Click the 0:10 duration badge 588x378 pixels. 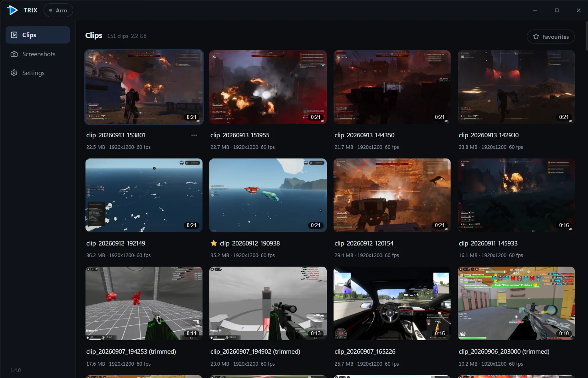pyautogui.click(x=564, y=333)
